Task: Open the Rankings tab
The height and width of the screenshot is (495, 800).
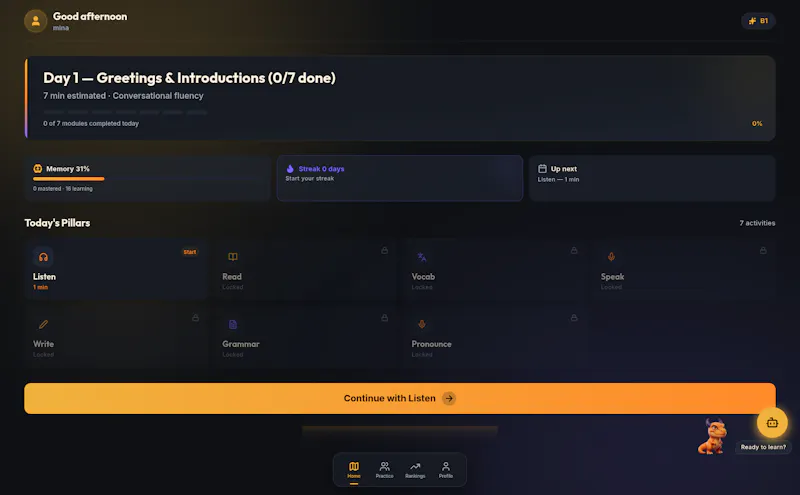Action: [415, 470]
